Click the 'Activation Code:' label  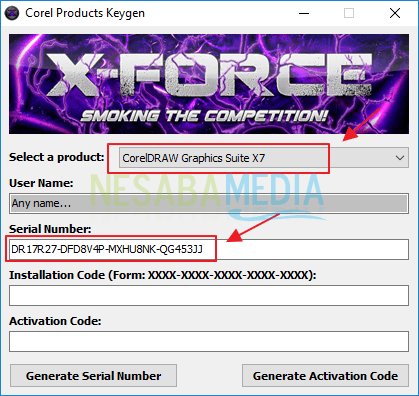(x=55, y=321)
